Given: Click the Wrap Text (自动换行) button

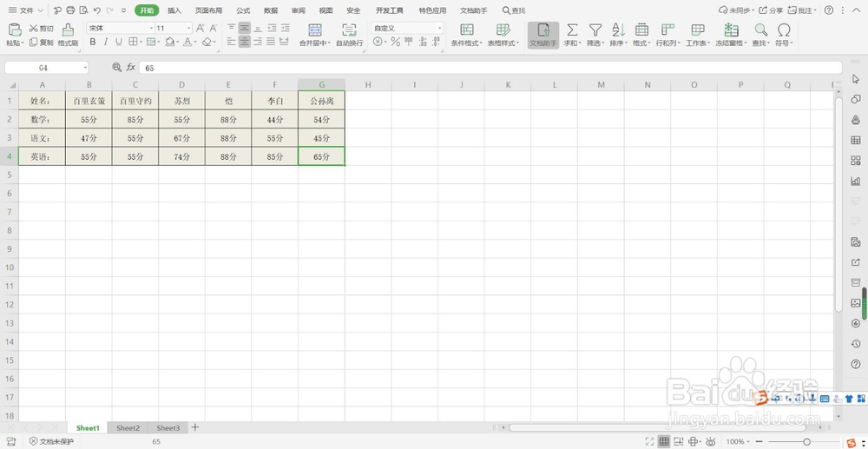Looking at the screenshot, I should click(349, 35).
